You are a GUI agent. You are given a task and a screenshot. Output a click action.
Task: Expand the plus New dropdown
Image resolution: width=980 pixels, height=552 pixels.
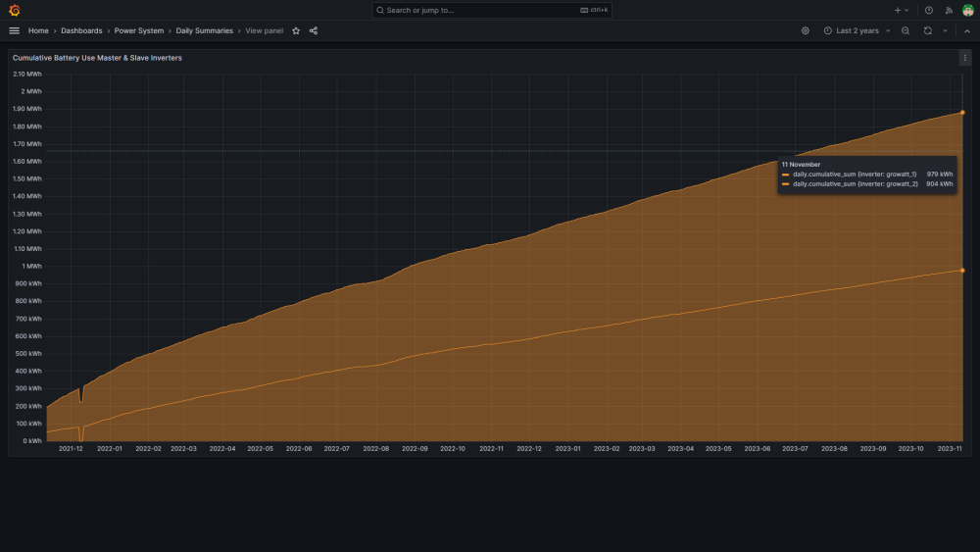902,10
